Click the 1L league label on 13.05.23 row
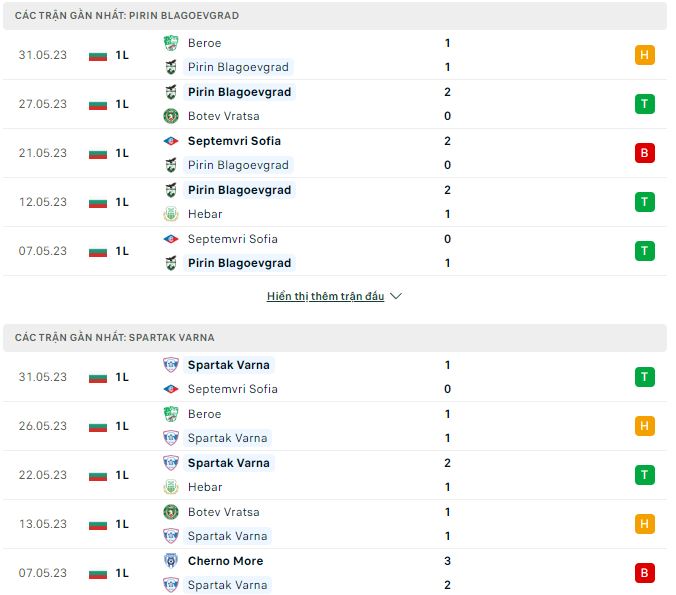 click(x=122, y=524)
